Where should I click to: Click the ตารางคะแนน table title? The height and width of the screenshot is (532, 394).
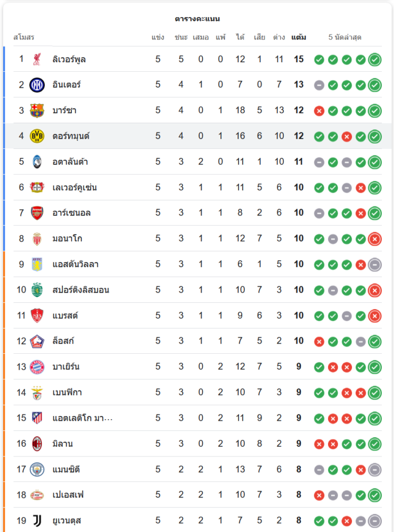coord(197,19)
